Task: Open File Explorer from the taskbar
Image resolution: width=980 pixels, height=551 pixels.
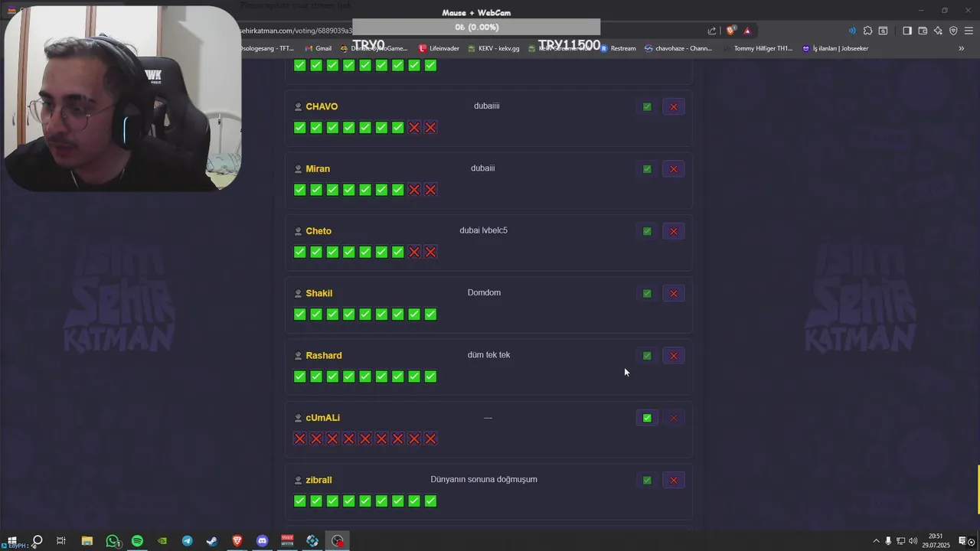Action: (x=87, y=541)
